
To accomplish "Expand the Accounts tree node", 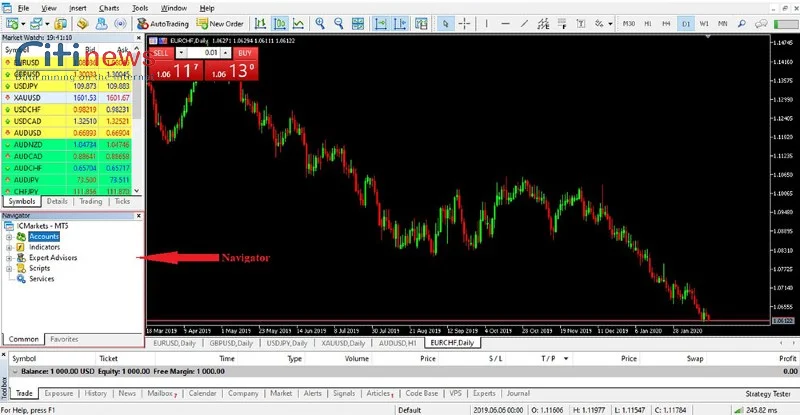I will pos(9,237).
